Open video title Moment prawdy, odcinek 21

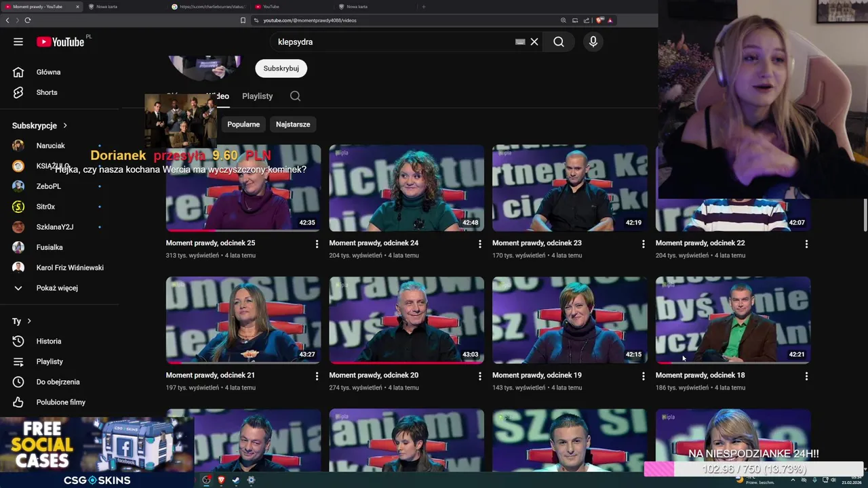tap(210, 375)
